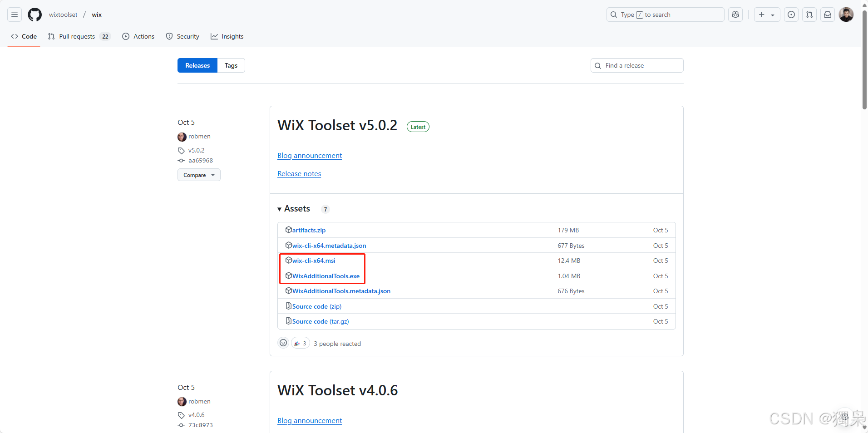The image size is (868, 433).
Task: Click file icon beside Source code (tar.gz)
Action: (288, 321)
